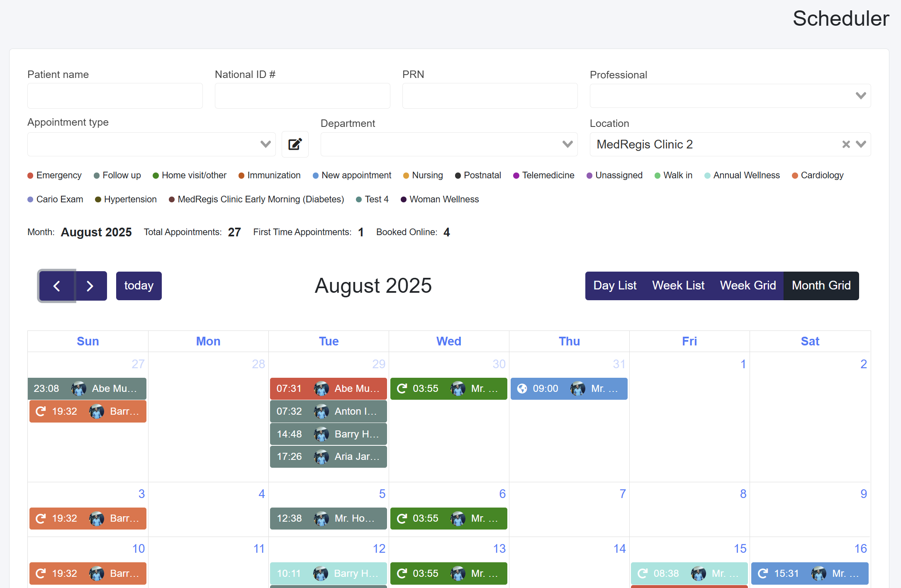Advance to next month with right arrow
The width and height of the screenshot is (901, 588).
pos(90,286)
